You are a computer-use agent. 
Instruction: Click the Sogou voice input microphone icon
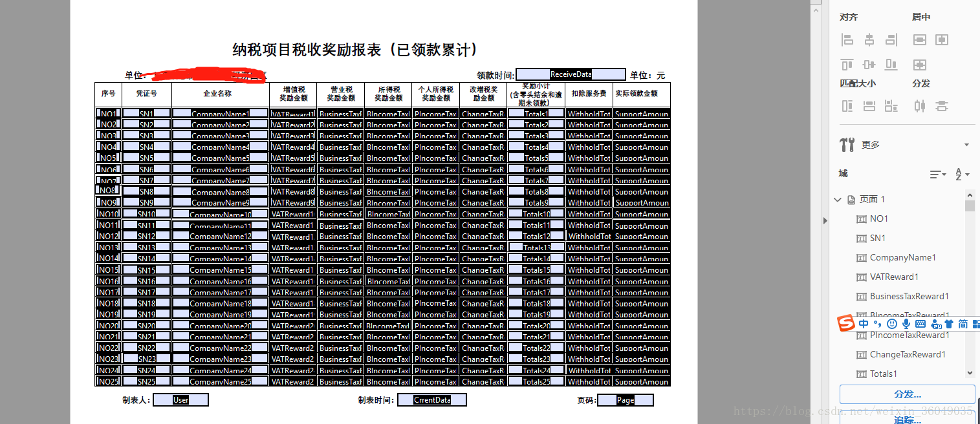point(906,324)
